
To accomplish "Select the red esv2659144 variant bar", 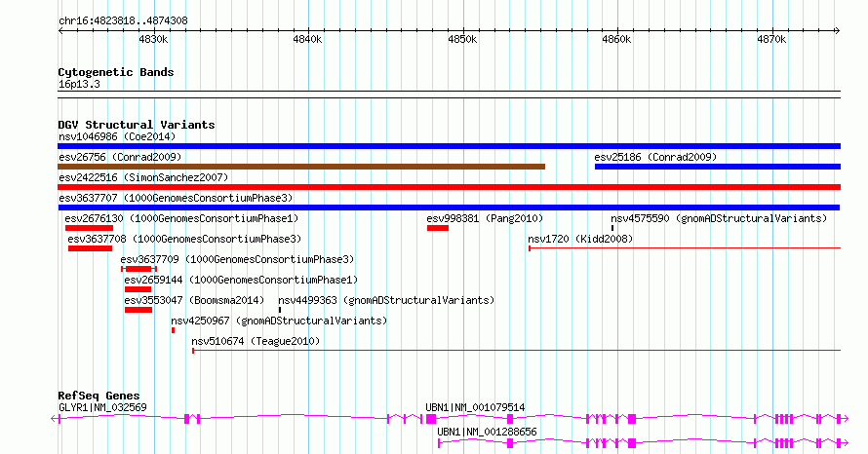I will coord(138,289).
